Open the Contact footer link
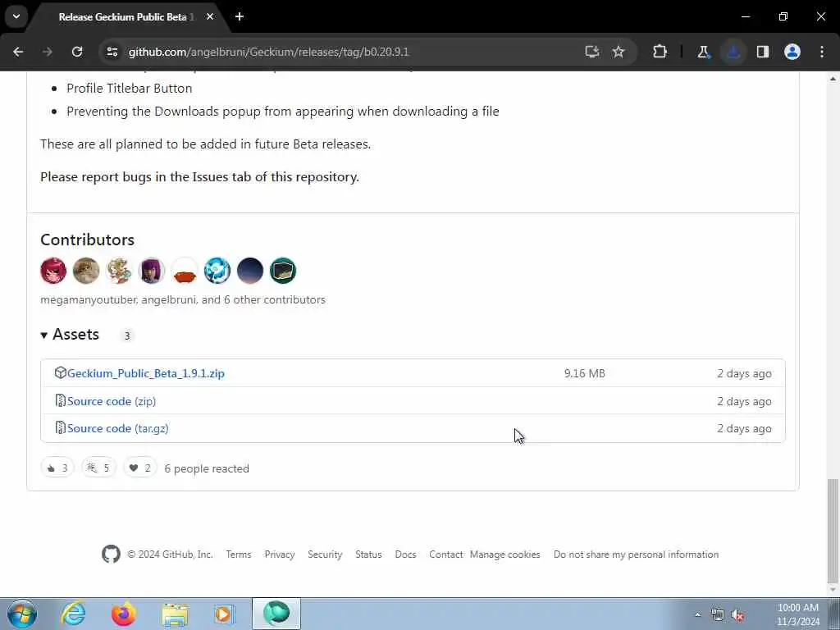The image size is (840, 630). pyautogui.click(x=445, y=555)
